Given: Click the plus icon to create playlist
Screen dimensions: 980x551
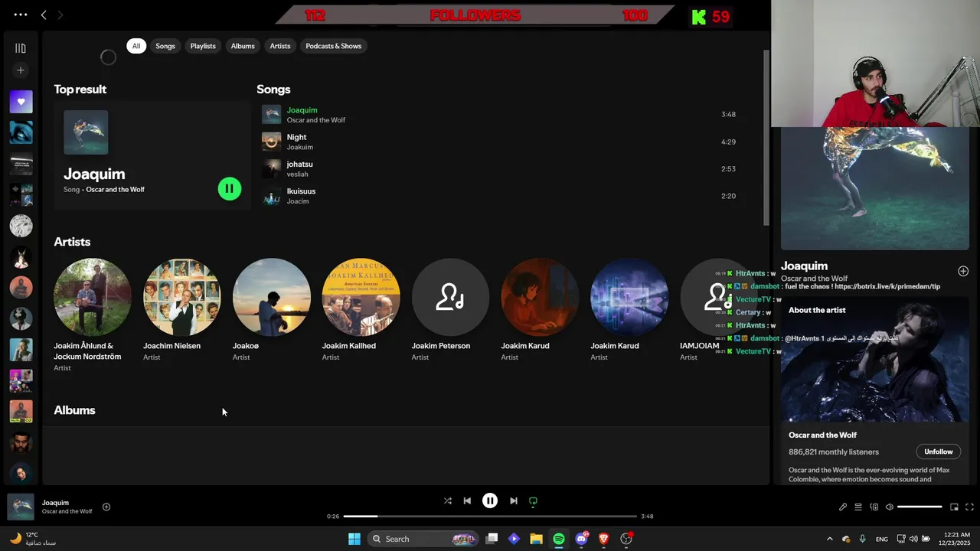Looking at the screenshot, I should click(21, 70).
